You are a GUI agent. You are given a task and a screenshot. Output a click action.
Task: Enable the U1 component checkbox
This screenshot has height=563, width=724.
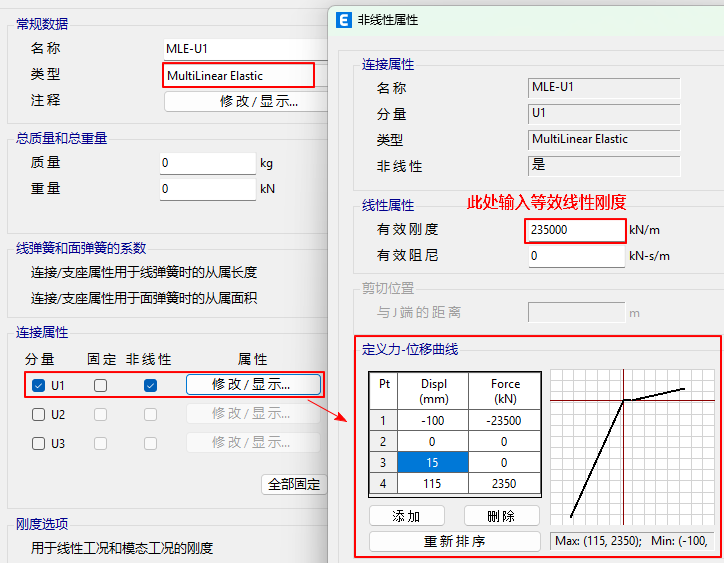[x=39, y=385]
